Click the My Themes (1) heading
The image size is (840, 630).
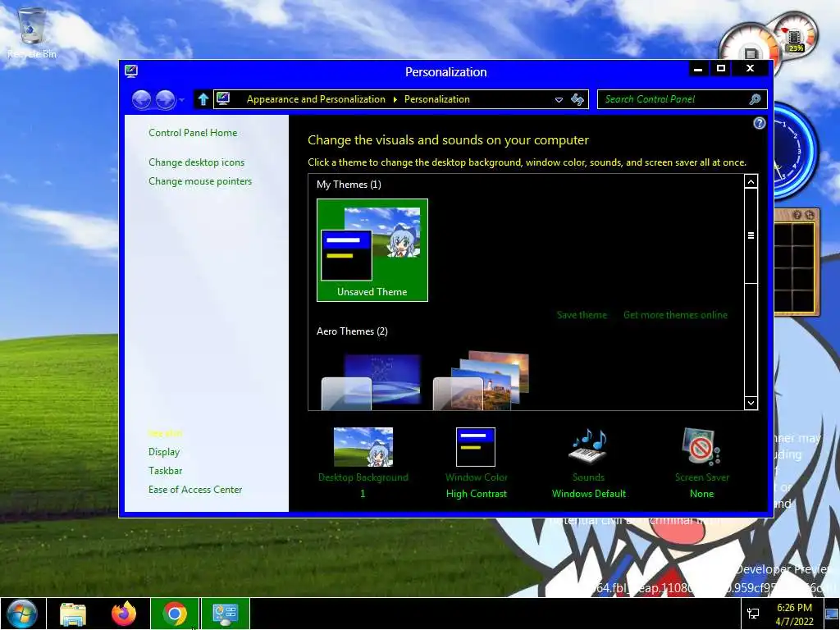pyautogui.click(x=349, y=185)
